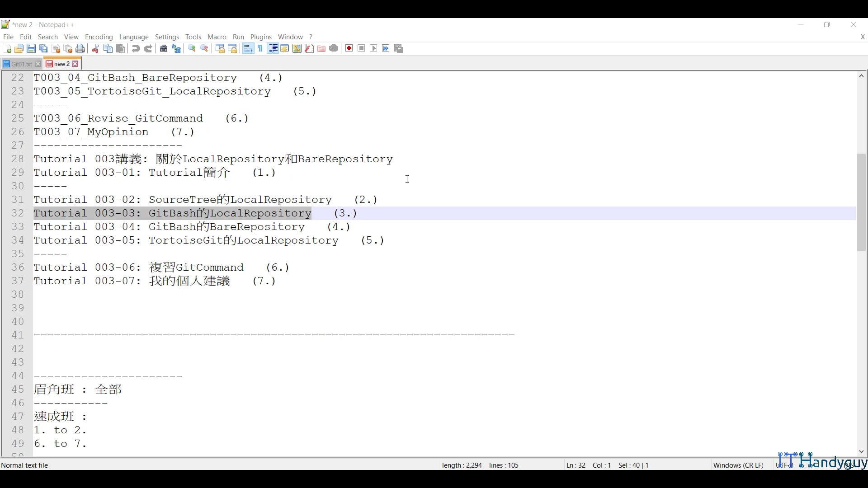Select the Cut tool in toolbar

[x=95, y=48]
